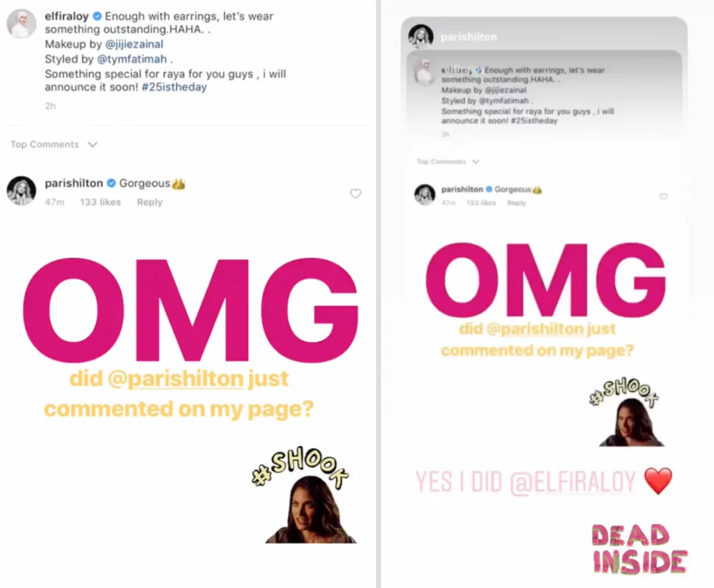Open the @tymfatimah stylist mention link
The height and width of the screenshot is (588, 714).
point(132,59)
